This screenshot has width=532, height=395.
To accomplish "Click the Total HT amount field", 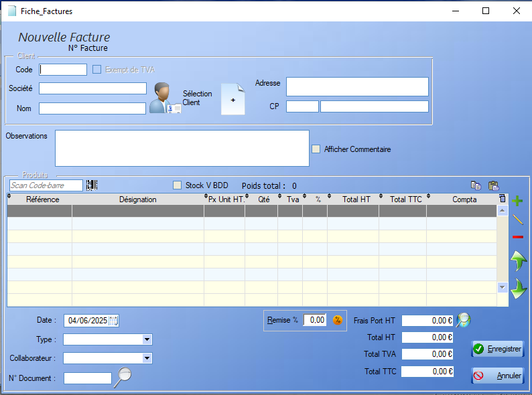I will [x=427, y=337].
